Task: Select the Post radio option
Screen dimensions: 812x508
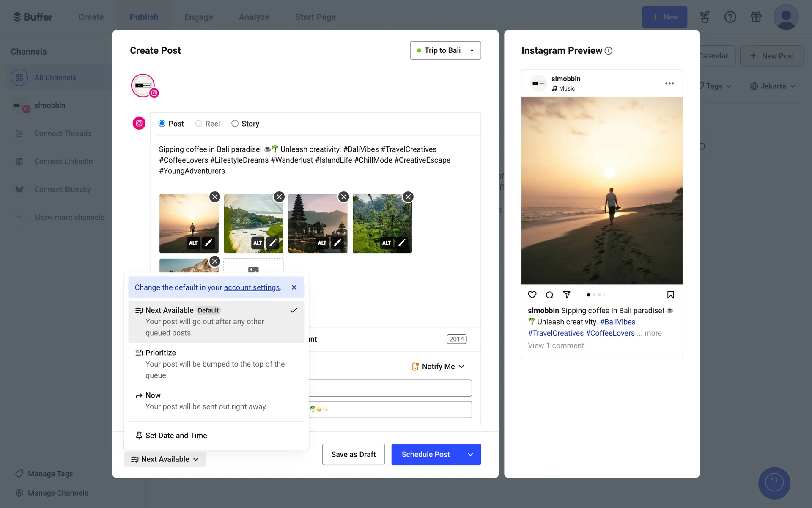Action: pos(162,124)
